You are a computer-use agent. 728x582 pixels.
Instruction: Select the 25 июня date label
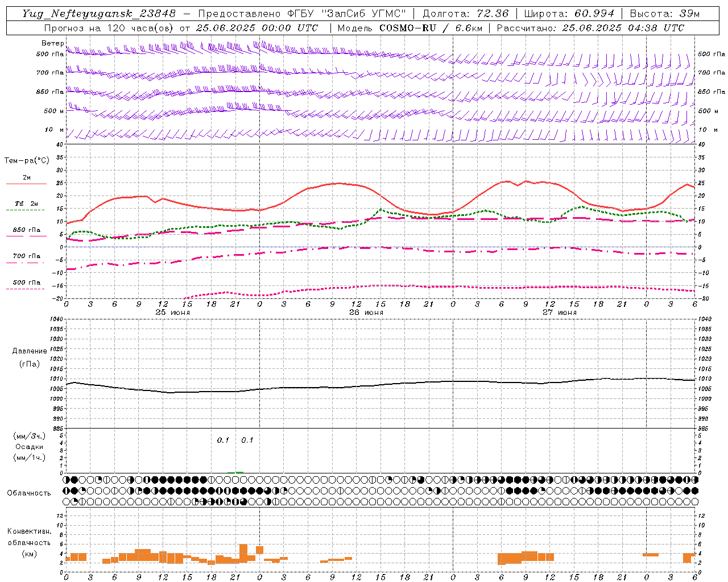click(173, 313)
